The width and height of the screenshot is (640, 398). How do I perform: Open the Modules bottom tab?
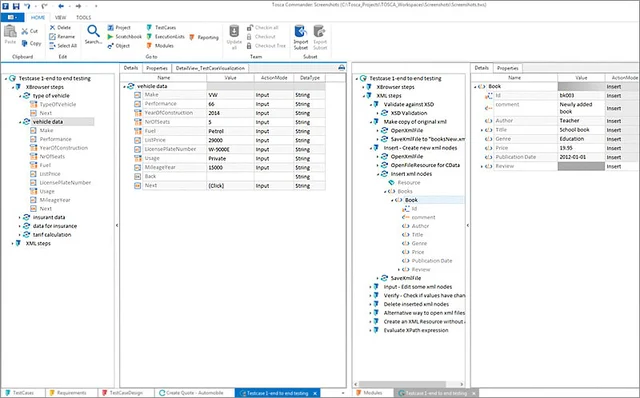373,393
